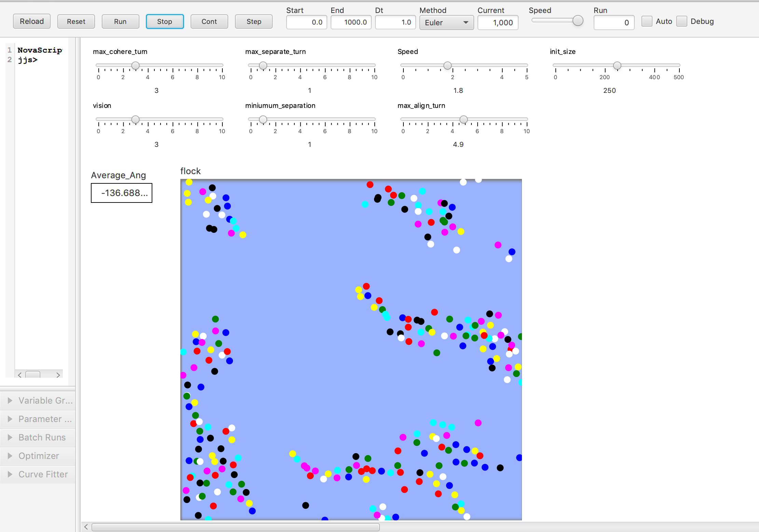Click the model Speed value 1.8
759x532 pixels.
coord(458,90)
